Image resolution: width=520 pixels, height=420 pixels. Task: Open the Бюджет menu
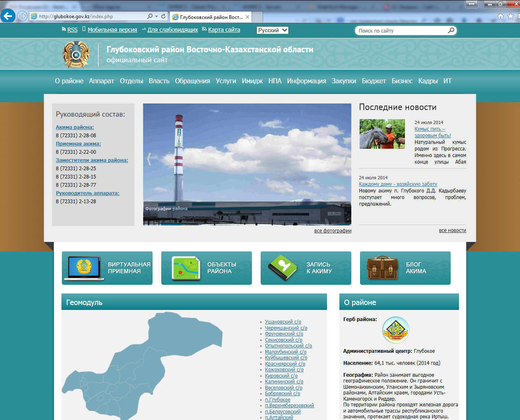click(374, 81)
